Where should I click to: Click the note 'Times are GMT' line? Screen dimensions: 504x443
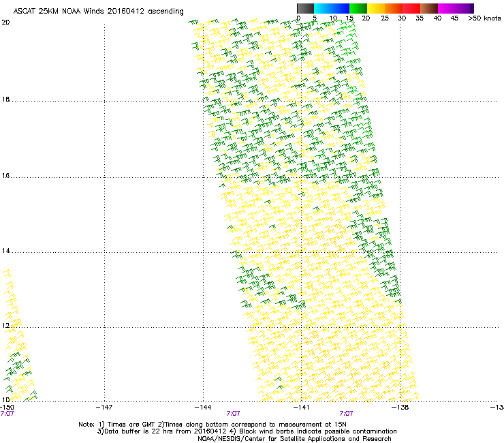[212, 425]
